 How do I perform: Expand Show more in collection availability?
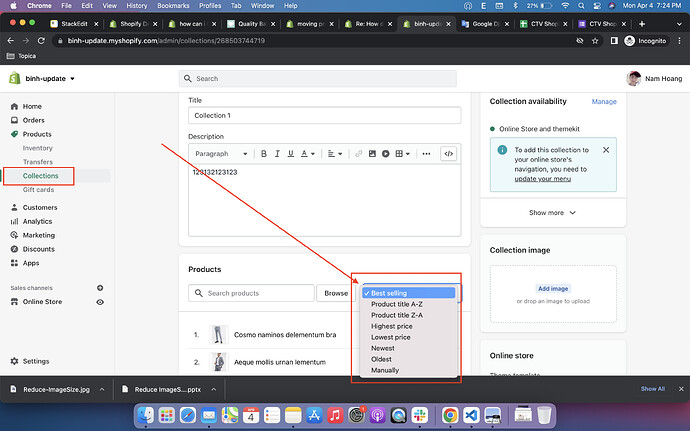point(553,213)
